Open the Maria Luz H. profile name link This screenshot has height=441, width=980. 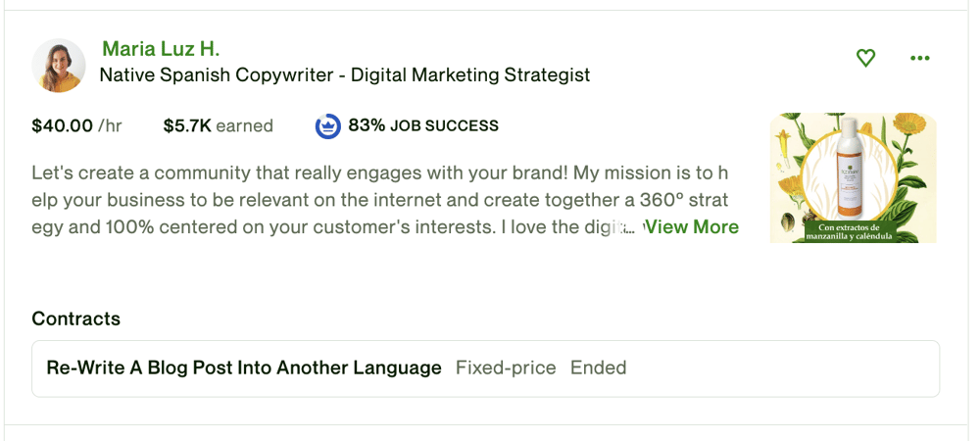[x=161, y=48]
